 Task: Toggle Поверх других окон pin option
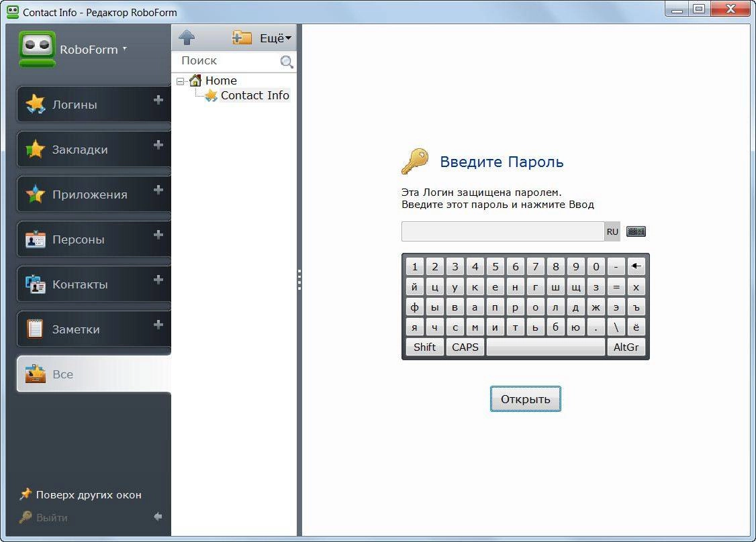tap(81, 495)
